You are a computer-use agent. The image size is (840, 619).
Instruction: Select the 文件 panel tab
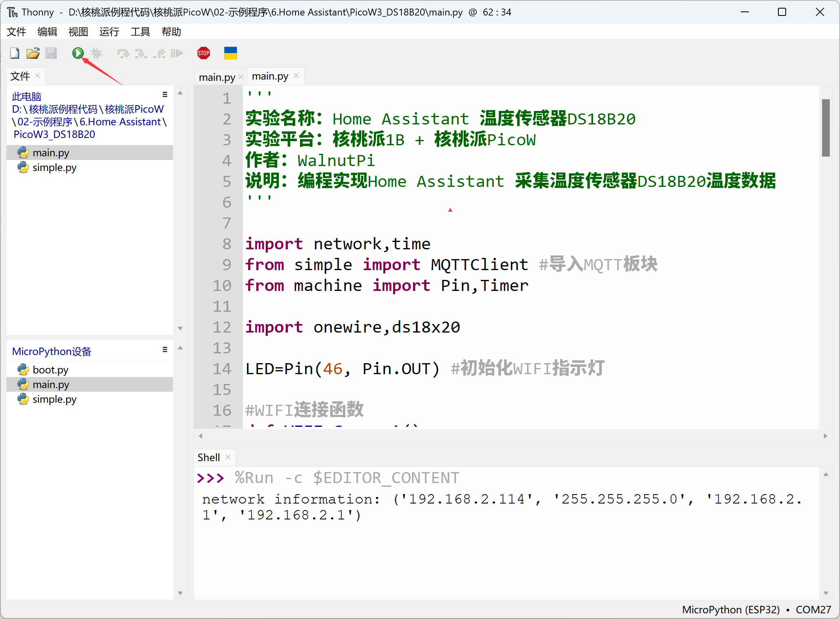point(20,76)
